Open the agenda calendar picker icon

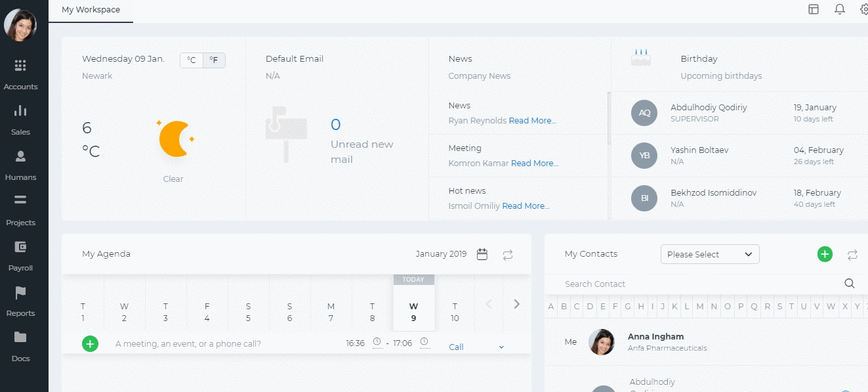(482, 254)
